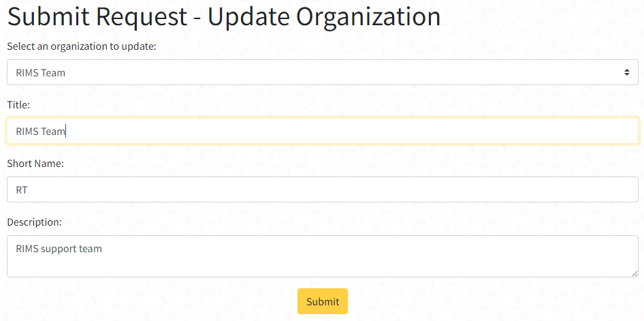Open the organization selection dropdown

tap(322, 72)
